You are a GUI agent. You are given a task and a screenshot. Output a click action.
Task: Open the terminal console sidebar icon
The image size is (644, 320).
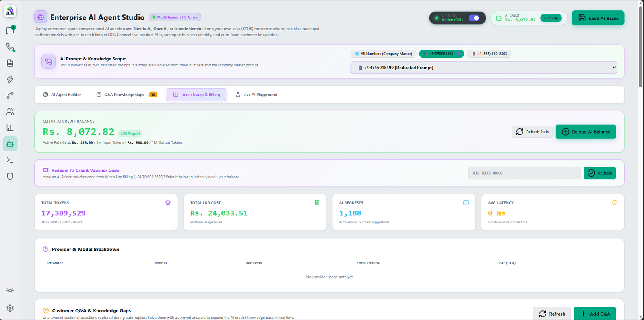10,160
